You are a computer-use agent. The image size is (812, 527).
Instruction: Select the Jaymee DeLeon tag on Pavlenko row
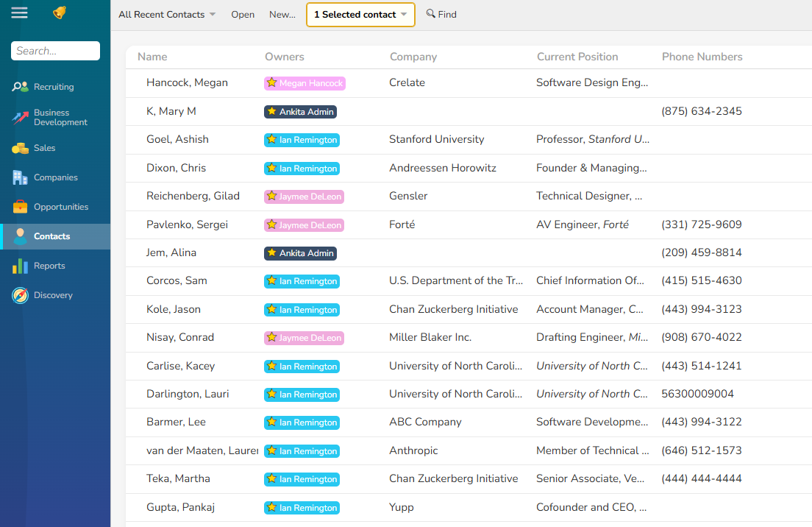304,224
